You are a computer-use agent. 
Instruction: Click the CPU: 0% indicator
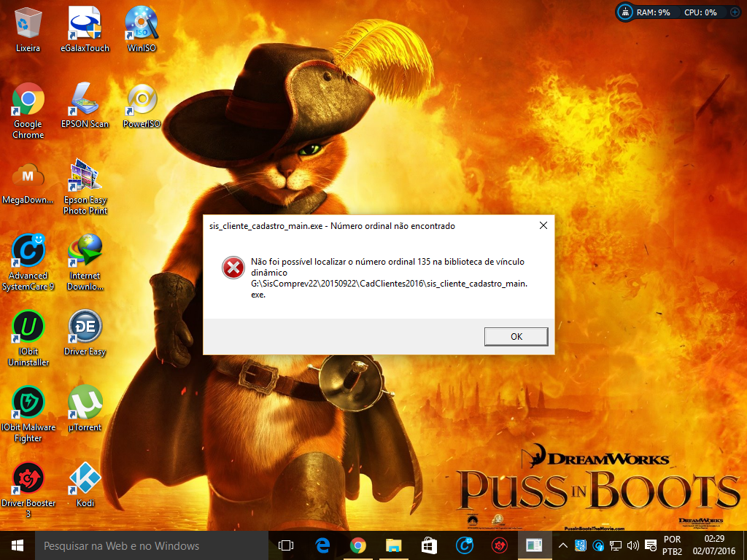click(x=700, y=13)
